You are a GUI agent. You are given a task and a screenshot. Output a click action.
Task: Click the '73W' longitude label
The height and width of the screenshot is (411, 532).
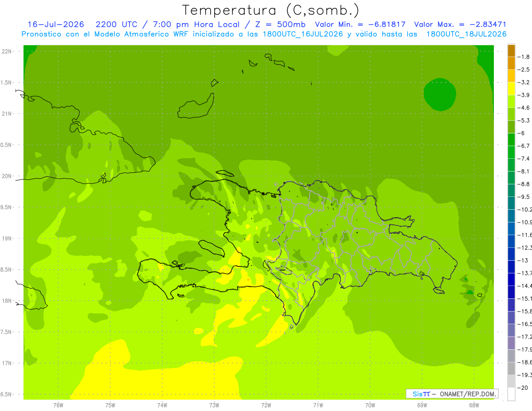[x=214, y=405]
